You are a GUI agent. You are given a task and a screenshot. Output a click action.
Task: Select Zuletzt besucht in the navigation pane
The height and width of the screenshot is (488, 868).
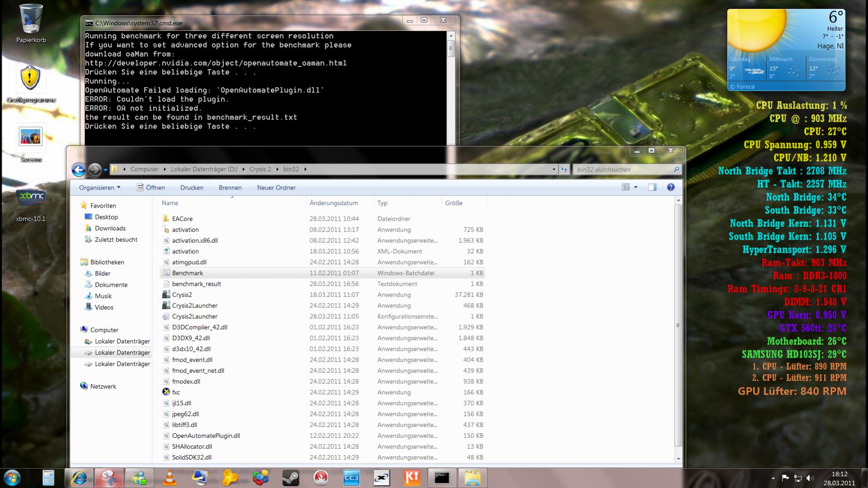click(116, 240)
